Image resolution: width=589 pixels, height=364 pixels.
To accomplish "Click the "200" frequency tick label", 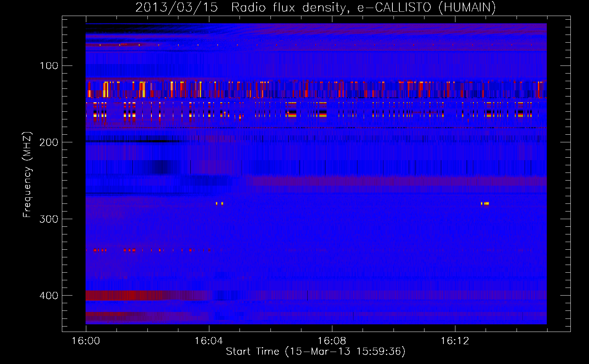I will tap(48, 142).
